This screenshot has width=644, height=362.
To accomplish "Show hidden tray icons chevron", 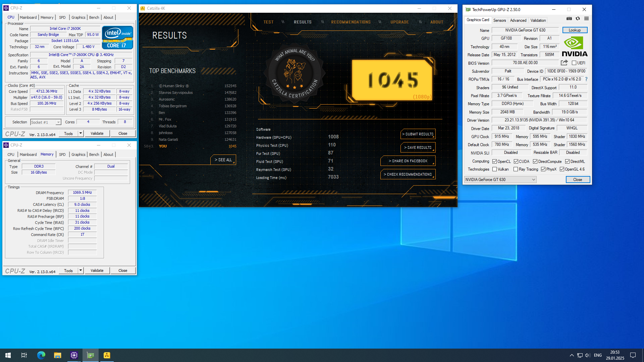I will 572,355.
